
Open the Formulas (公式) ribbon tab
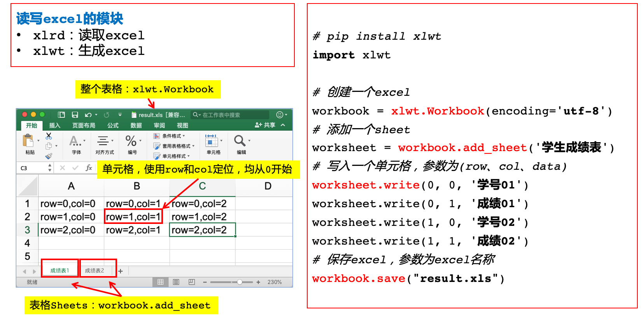point(113,125)
